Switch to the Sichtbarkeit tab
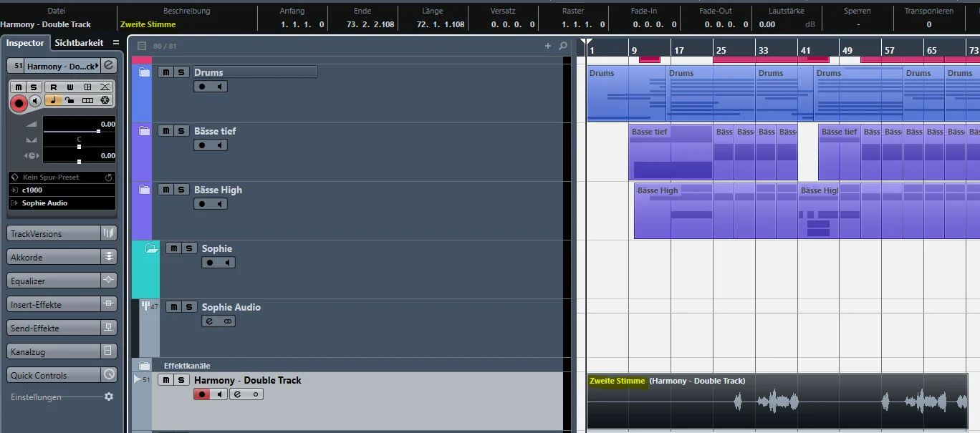 [79, 43]
